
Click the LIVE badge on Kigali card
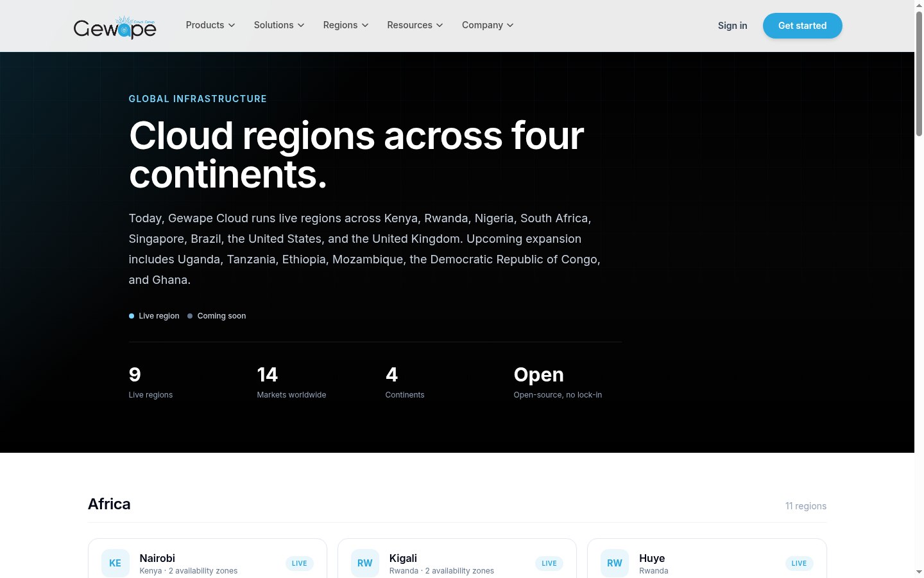pyautogui.click(x=549, y=563)
